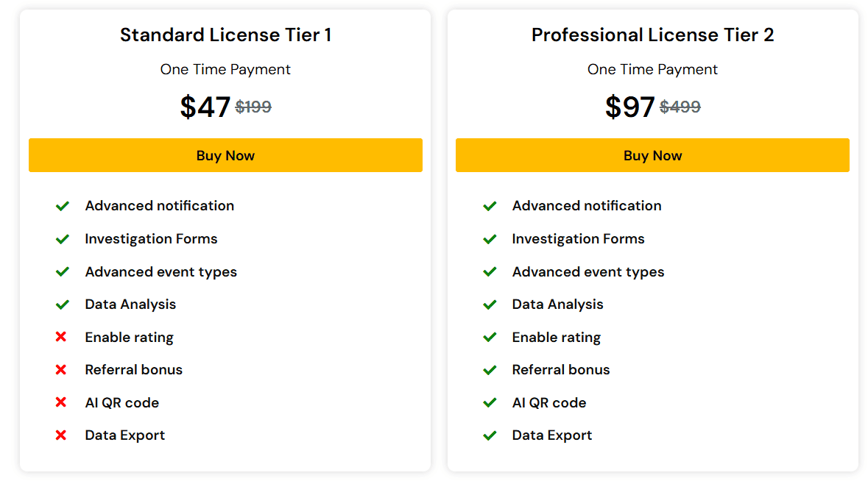
Task: Click the red X beside Data Export
Action: click(x=63, y=435)
